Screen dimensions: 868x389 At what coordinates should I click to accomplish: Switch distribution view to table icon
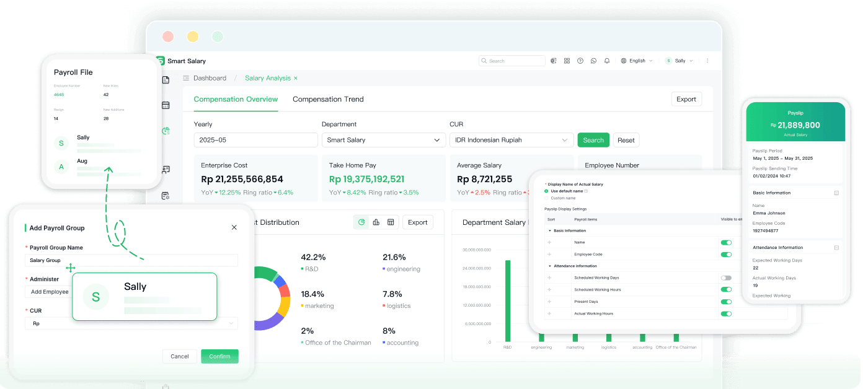[391, 222]
